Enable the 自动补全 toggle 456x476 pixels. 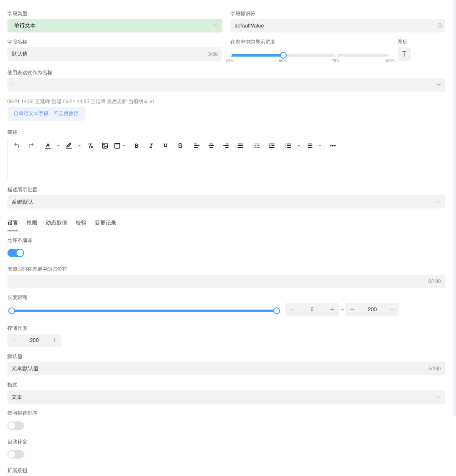click(x=16, y=454)
